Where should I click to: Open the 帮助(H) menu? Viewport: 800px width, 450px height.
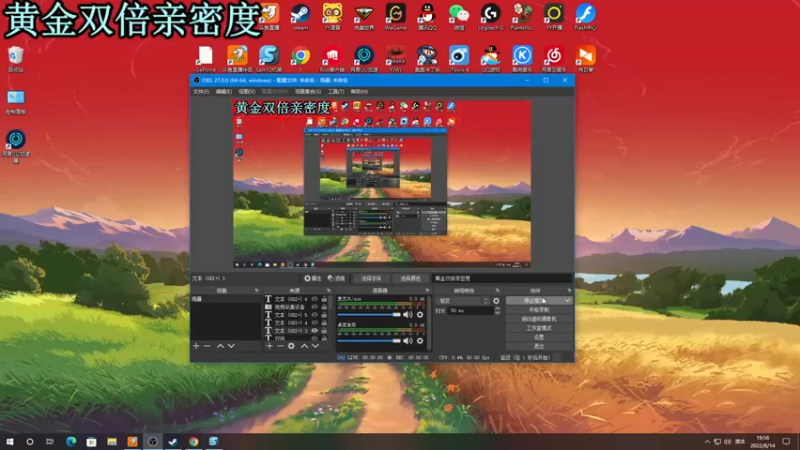[x=359, y=92]
